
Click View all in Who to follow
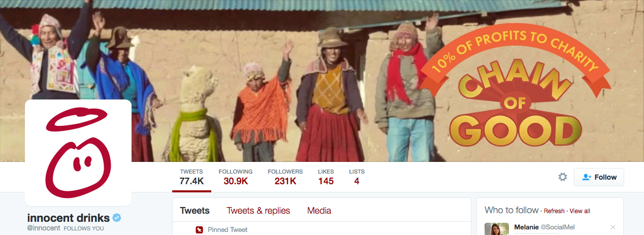click(x=580, y=211)
